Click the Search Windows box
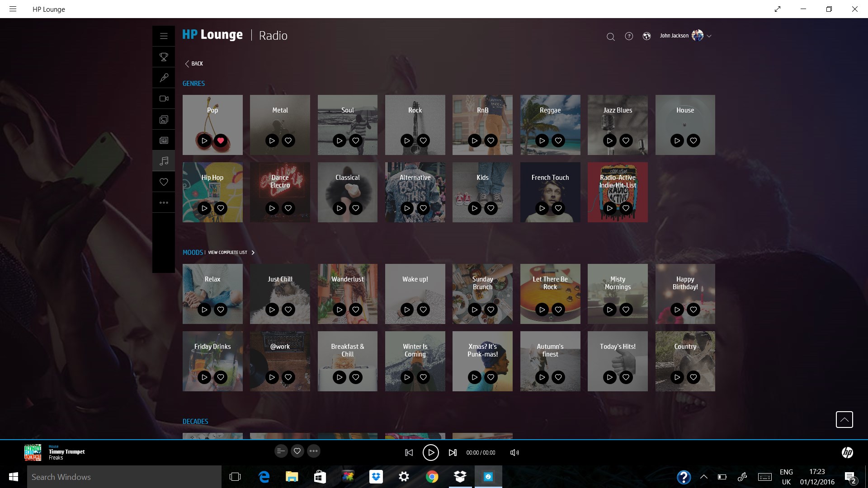The image size is (868, 488). point(124,477)
